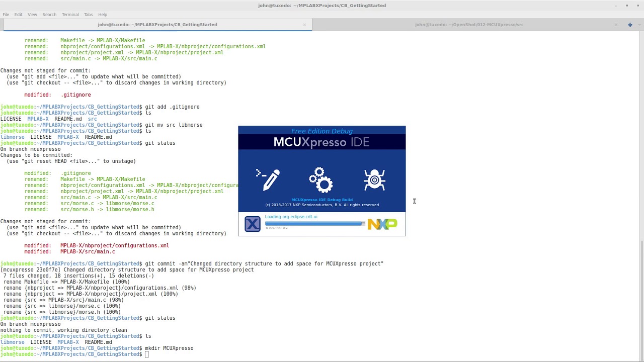
Task: Maximize the terminal window
Action: coord(627,6)
